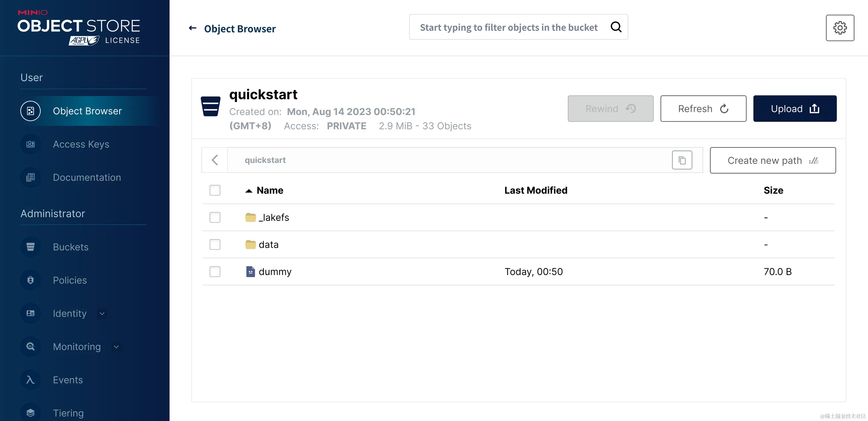Click the Events lambda icon
Viewport: 868px width, 421px height.
point(30,380)
